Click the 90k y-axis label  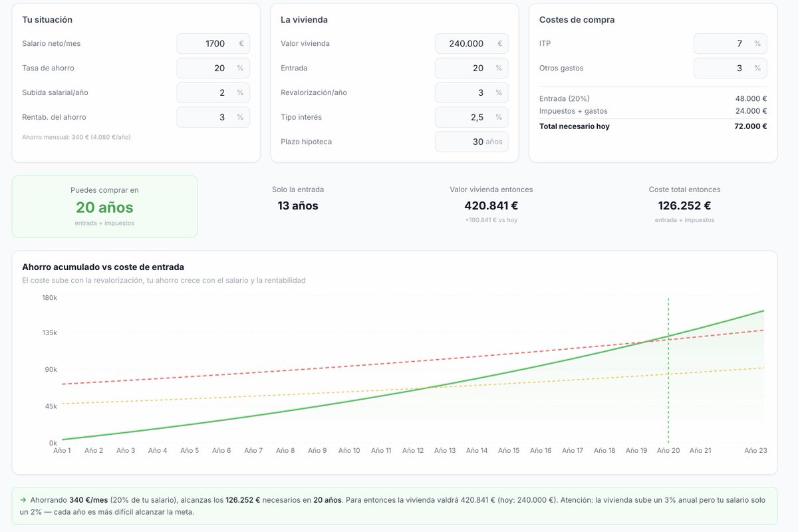click(x=52, y=369)
